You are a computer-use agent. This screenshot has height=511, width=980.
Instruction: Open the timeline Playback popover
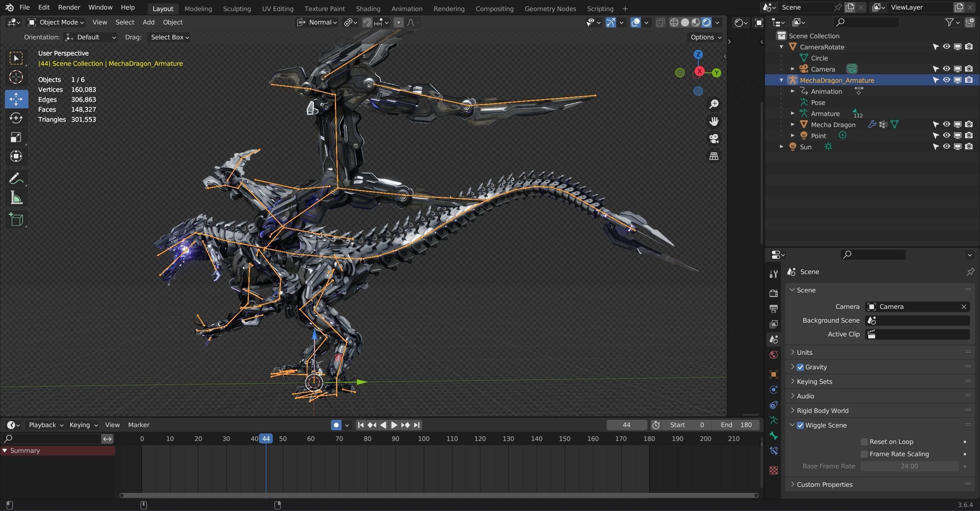(46, 425)
